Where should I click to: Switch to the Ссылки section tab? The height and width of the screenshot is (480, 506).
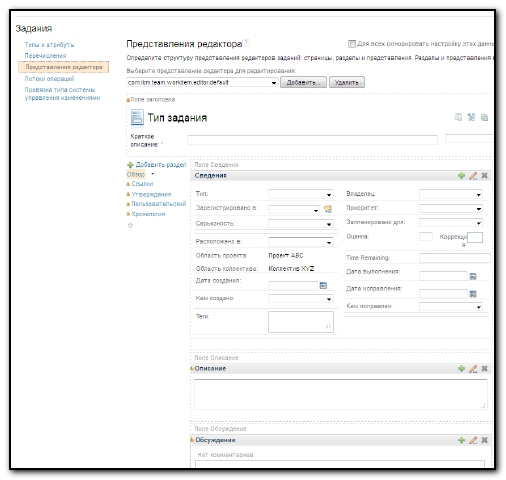(142, 184)
